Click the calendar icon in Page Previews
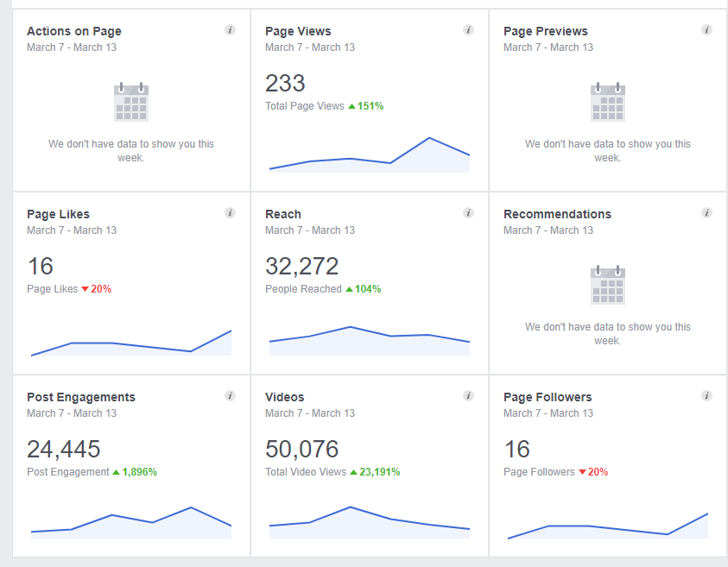Viewport: 728px width, 567px height. tap(608, 102)
